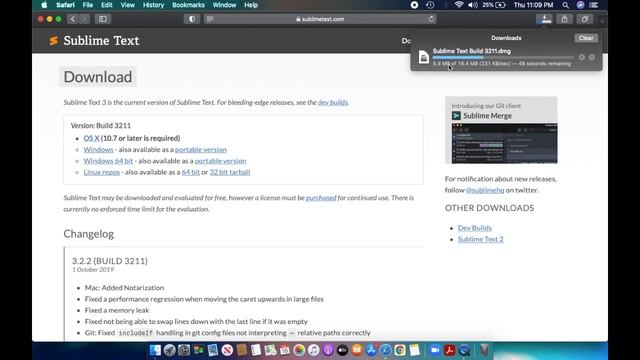The width and height of the screenshot is (640, 360).
Task: Launch Adobe Acrobat from the Dock
Action: coord(450,350)
